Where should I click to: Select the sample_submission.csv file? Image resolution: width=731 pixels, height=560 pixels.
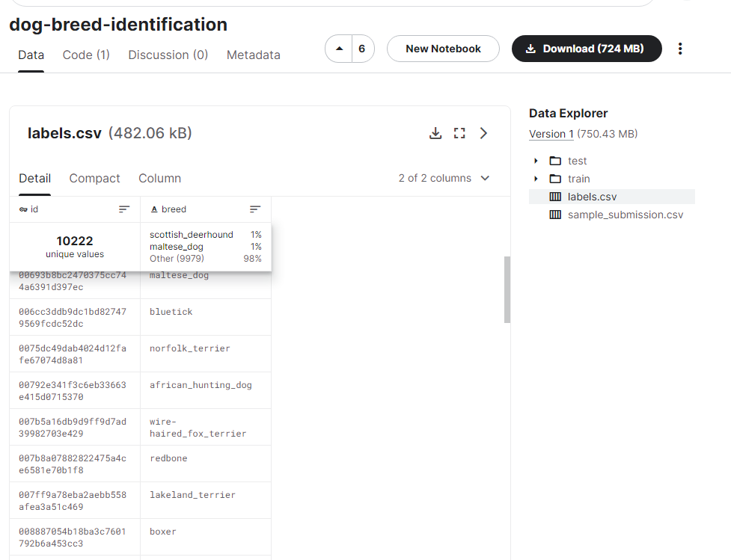tap(625, 215)
